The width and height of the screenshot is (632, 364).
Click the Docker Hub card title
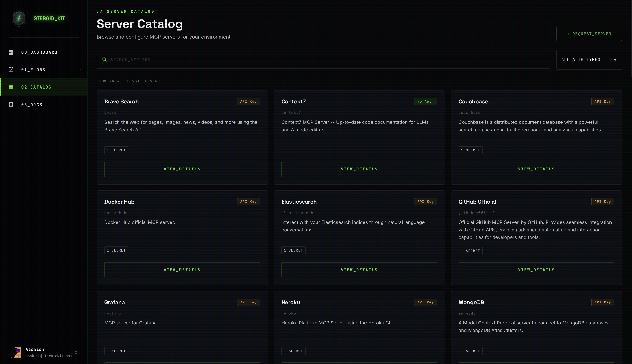pyautogui.click(x=119, y=202)
